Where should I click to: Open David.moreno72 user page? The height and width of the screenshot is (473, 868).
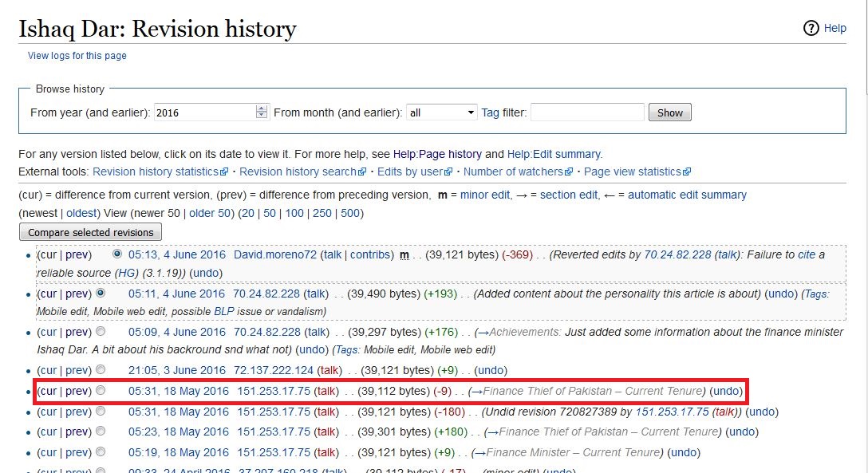pos(275,254)
